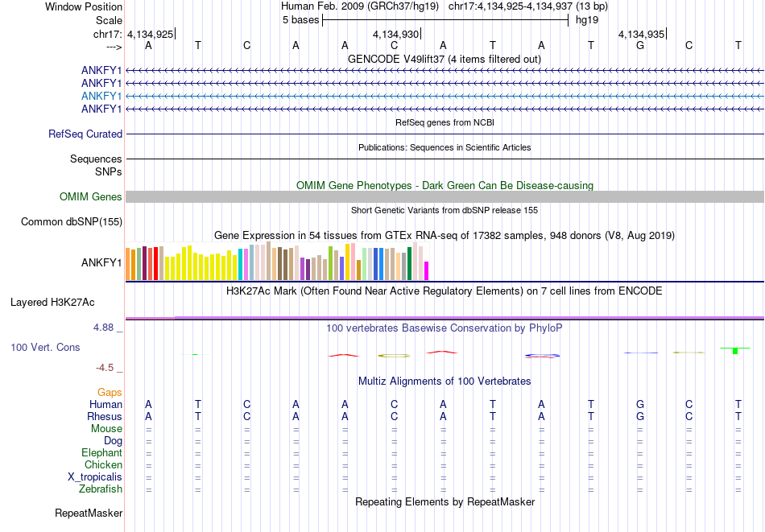Click the green PhyloP conservation bar at the last base
This screenshot has width=765, height=532.
[735, 351]
